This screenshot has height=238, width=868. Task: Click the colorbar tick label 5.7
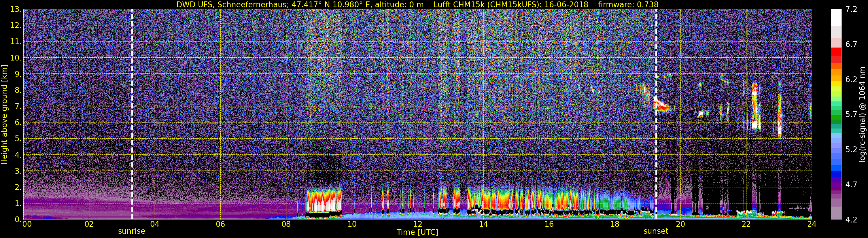click(851, 115)
